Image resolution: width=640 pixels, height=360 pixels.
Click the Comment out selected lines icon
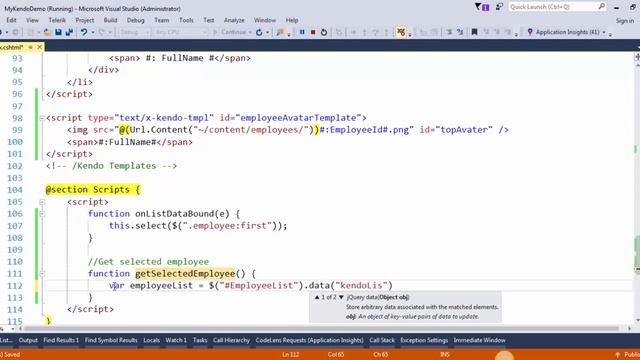[449, 32]
